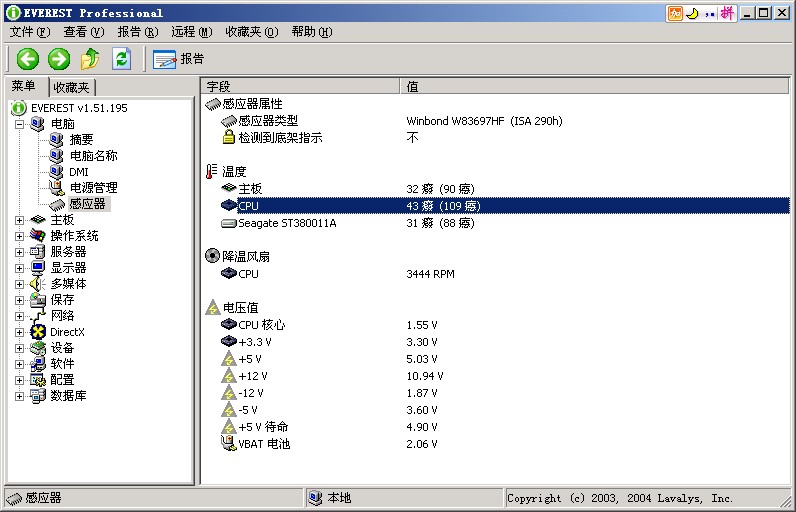The width and height of the screenshot is (796, 512).
Task: Click the 保存 storage icon in tree
Action: (38, 300)
